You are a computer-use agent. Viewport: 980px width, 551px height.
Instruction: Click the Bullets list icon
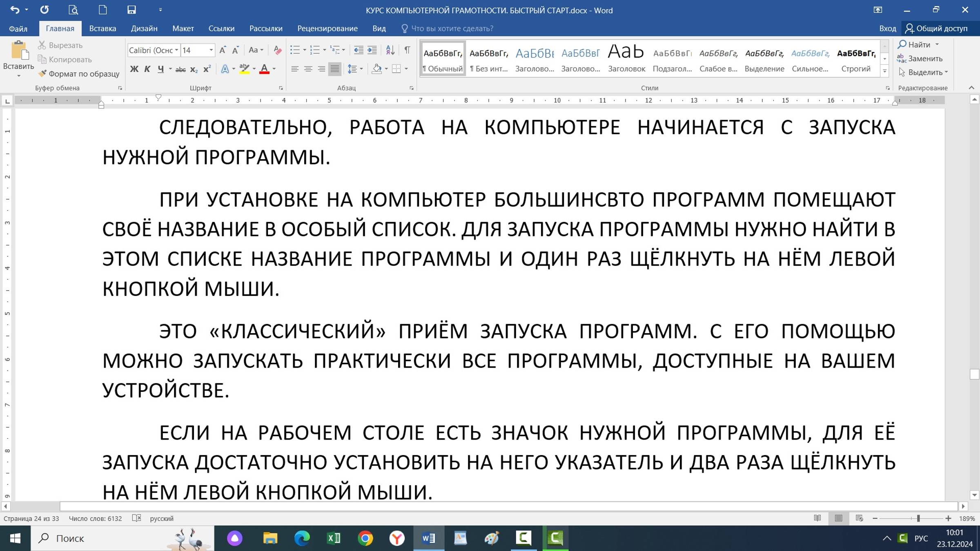pos(295,50)
